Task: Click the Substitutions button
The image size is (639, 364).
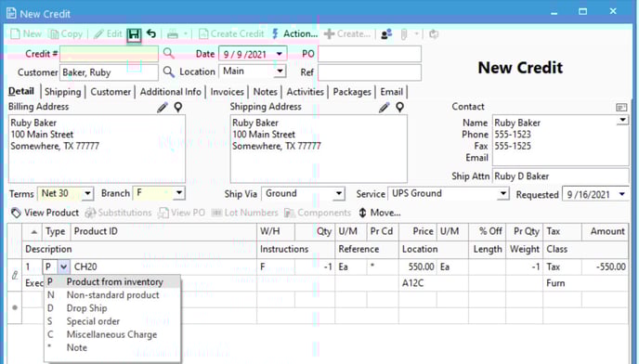Action: [118, 213]
